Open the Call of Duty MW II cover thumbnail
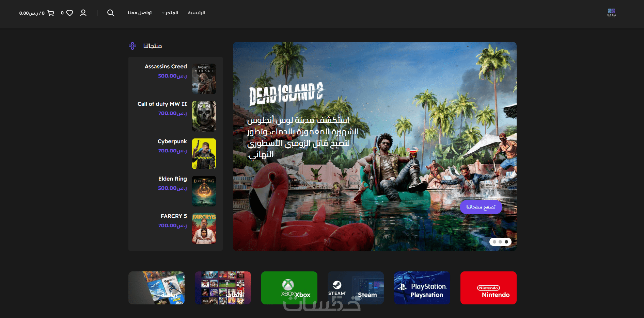This screenshot has height=318, width=644. pos(204,116)
